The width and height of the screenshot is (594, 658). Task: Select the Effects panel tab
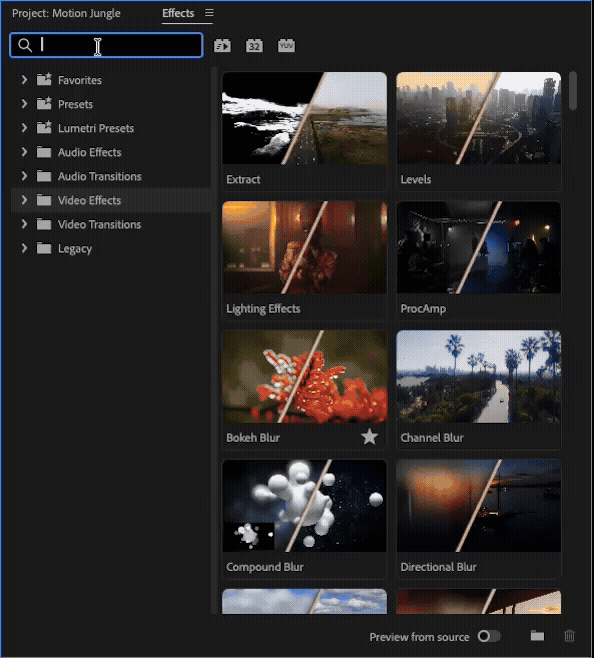pos(178,13)
